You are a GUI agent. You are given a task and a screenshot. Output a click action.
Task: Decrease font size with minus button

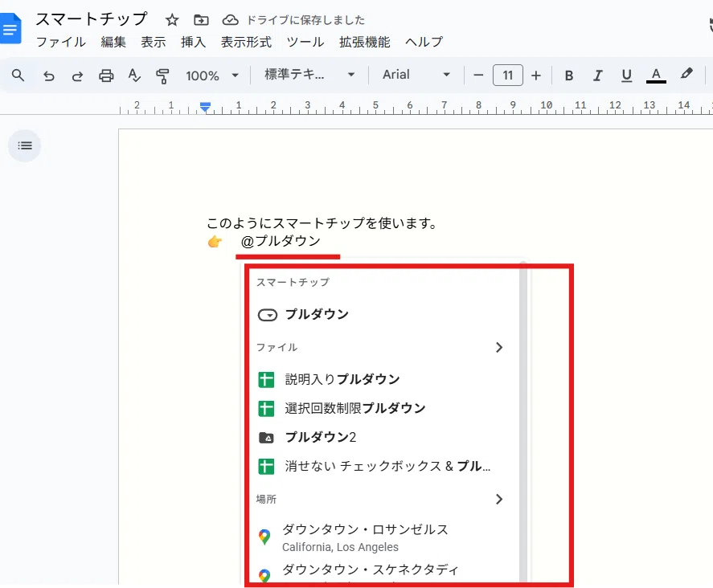pyautogui.click(x=478, y=75)
